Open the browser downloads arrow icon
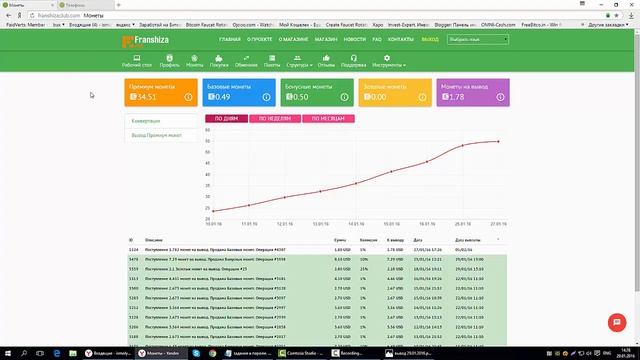Screen dimensions: 640x360 tap(631, 16)
